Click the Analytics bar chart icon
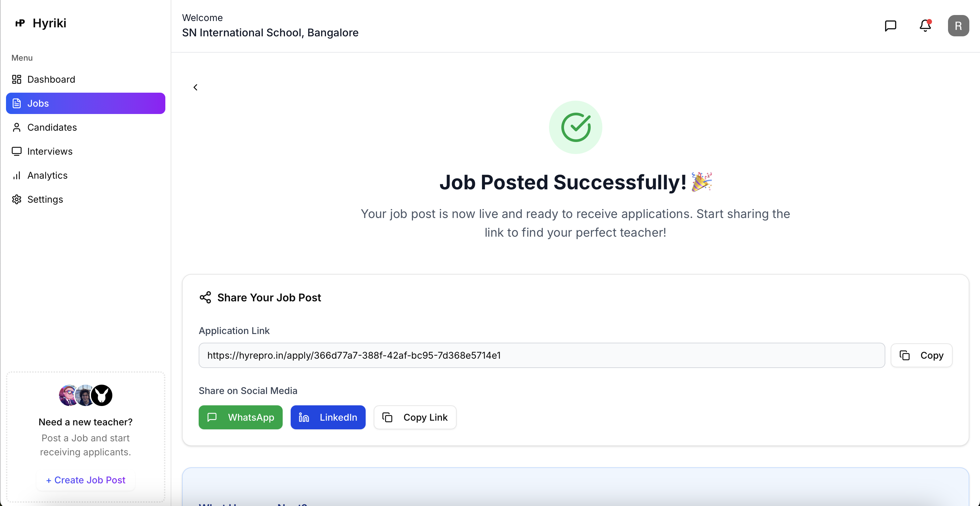The height and width of the screenshot is (506, 980). click(17, 175)
